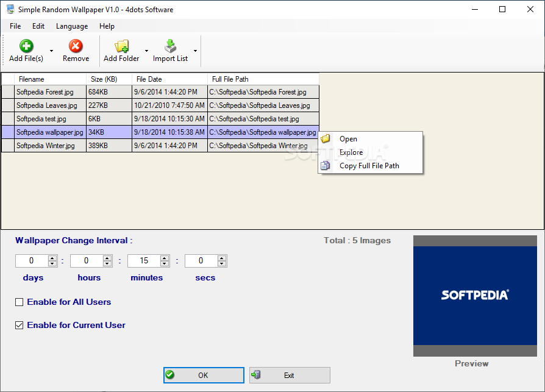
Task: Click the 389KB size cell
Action: click(109, 146)
